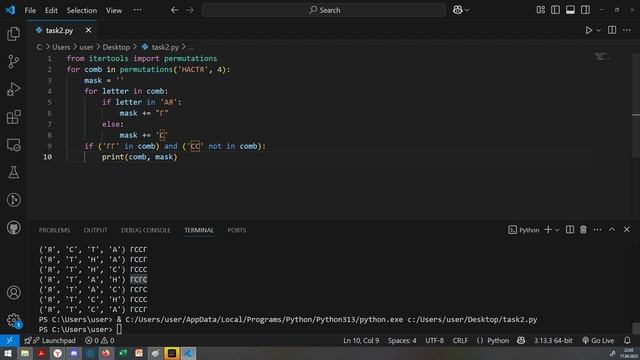Open the Testing flask view

point(13,172)
